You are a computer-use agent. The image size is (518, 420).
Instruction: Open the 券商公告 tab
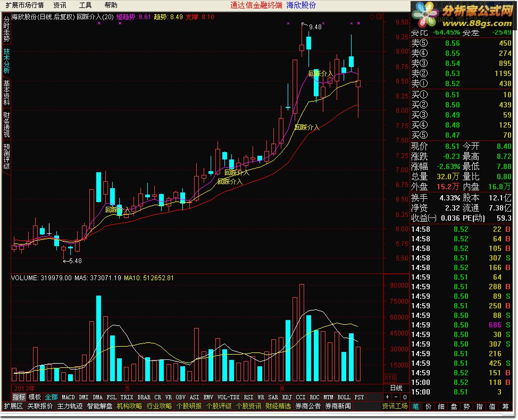click(x=308, y=406)
